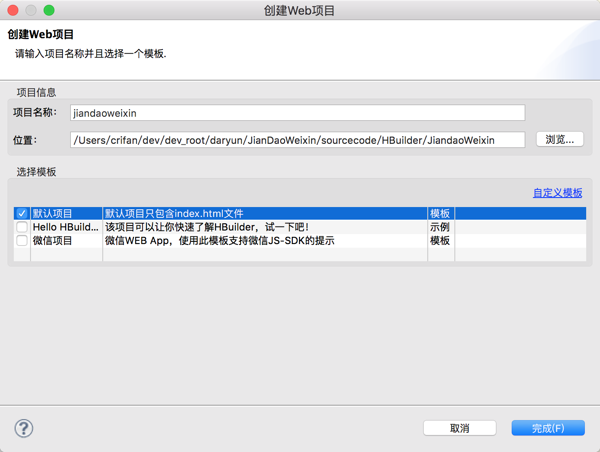The image size is (600, 452).
Task: Uncheck the 默认项目 template checkbox
Action: coord(22,214)
